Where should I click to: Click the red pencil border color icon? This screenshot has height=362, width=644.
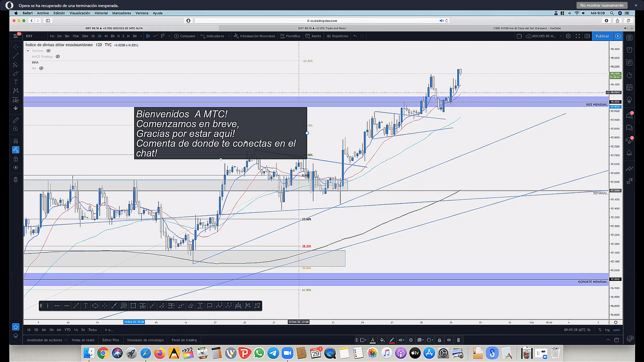click(x=392, y=340)
